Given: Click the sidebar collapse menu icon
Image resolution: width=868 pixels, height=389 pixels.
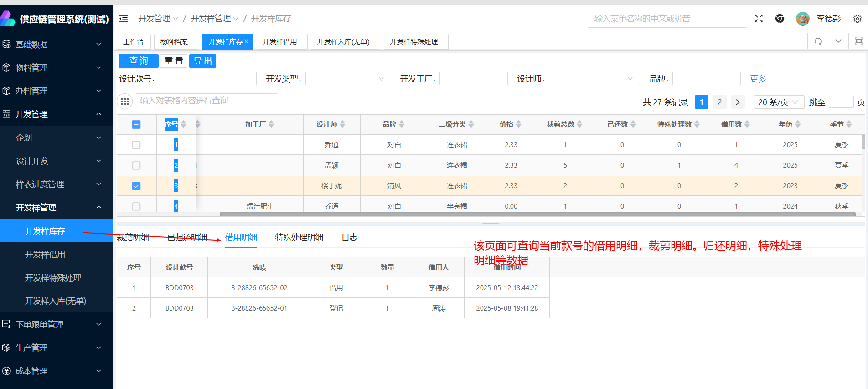Looking at the screenshot, I should (x=124, y=19).
